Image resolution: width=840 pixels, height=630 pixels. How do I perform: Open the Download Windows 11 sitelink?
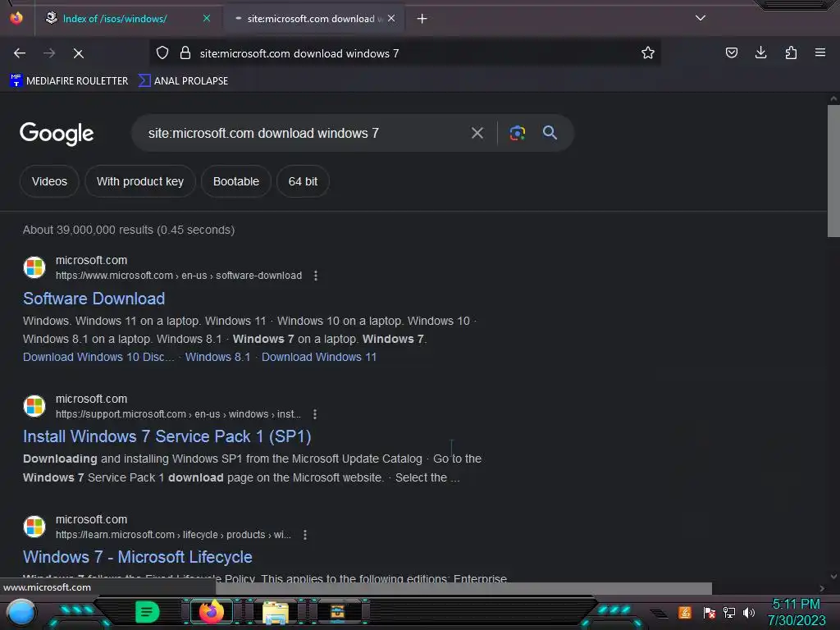319,357
